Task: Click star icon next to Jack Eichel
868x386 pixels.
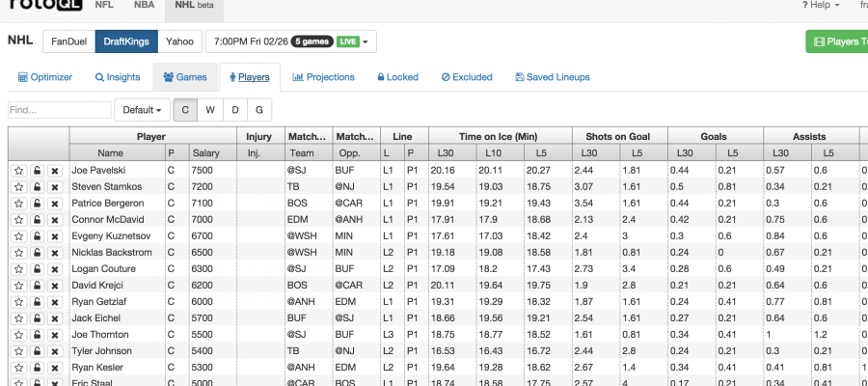Action: [18, 319]
